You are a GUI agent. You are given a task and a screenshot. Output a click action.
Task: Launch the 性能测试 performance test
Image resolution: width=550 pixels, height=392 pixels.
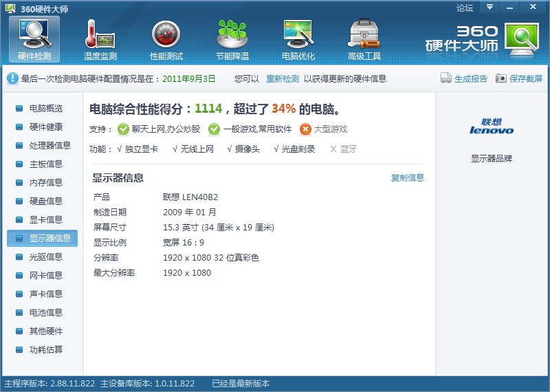pos(166,39)
